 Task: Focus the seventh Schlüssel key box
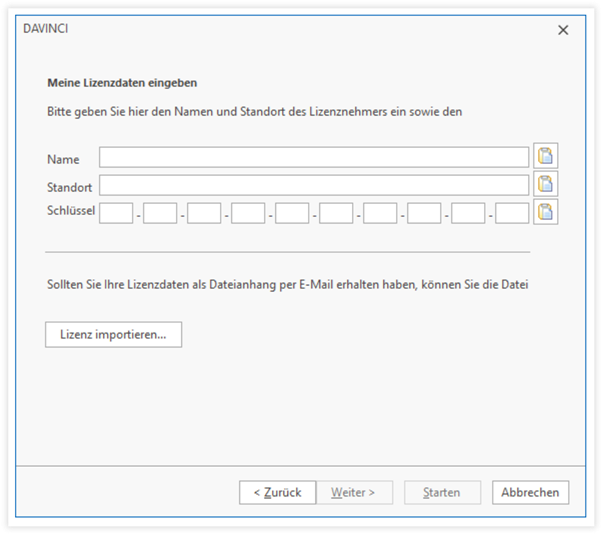tap(380, 213)
